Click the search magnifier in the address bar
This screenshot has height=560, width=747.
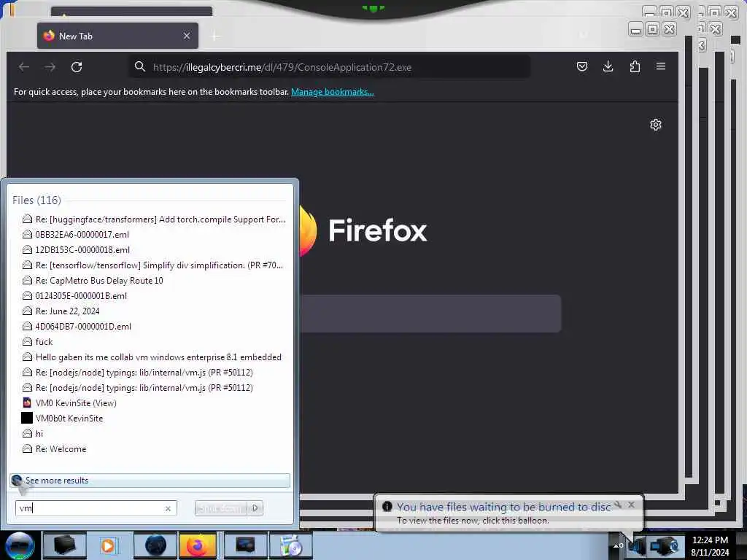139,66
